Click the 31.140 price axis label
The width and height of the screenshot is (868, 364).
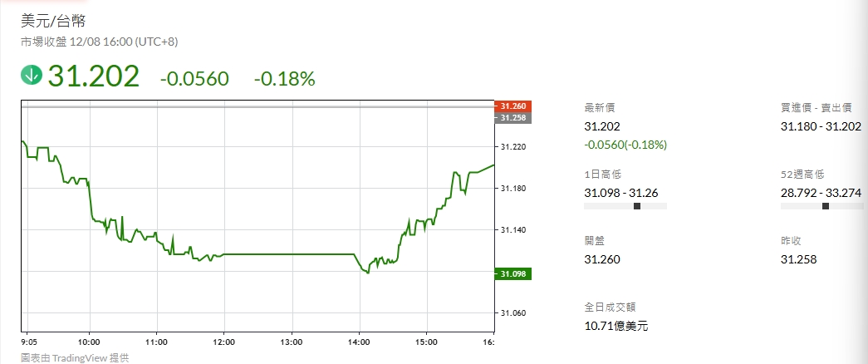tap(512, 230)
